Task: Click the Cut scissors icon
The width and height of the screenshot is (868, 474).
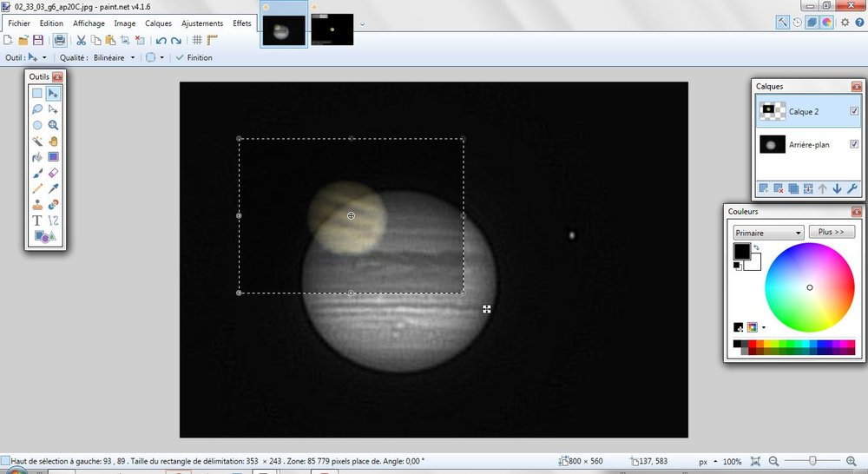Action: (x=81, y=40)
